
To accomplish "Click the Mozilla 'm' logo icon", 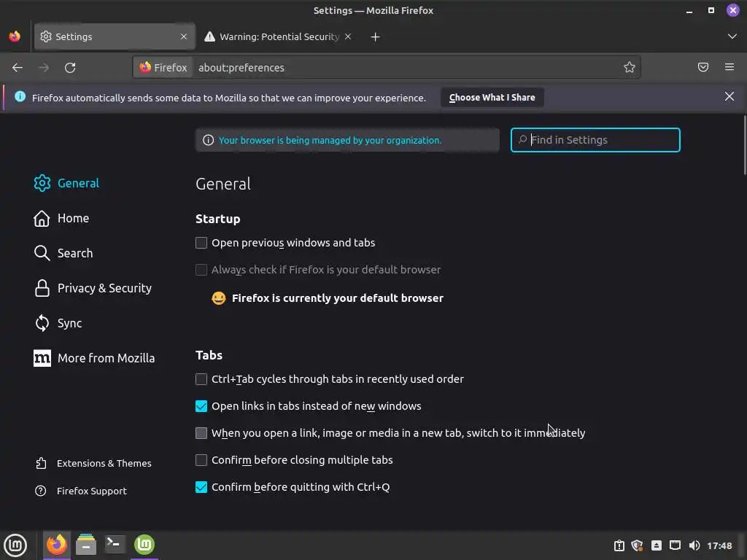I will coord(42,358).
